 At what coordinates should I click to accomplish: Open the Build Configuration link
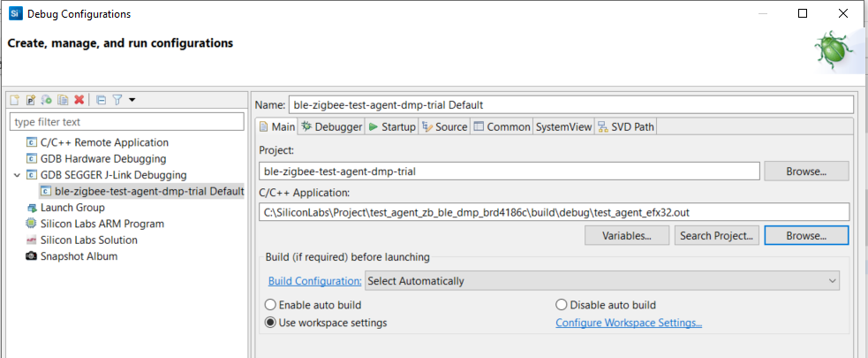pyautogui.click(x=315, y=281)
